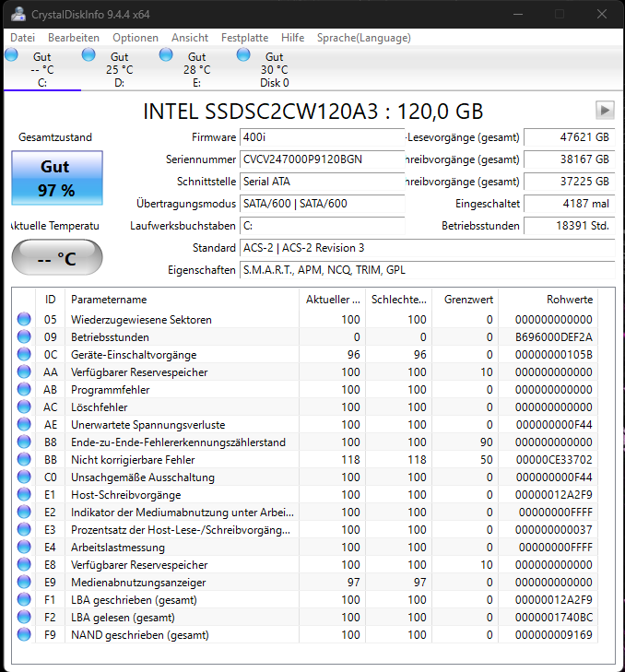Viewport: 625px width, 672px height.
Task: Click status orb of attribute AA row
Action: pyautogui.click(x=24, y=372)
